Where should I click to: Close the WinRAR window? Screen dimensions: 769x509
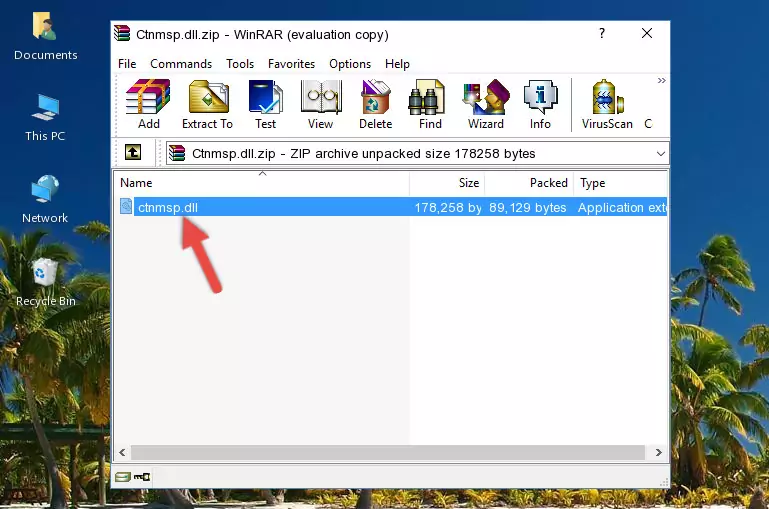647,33
